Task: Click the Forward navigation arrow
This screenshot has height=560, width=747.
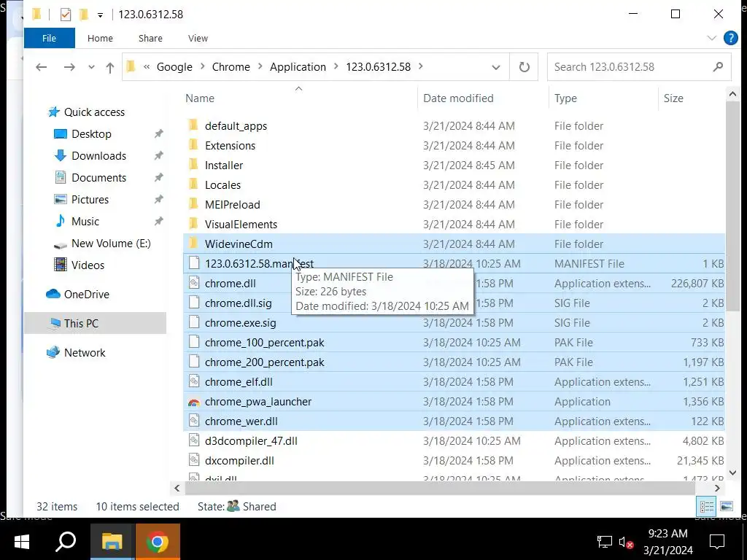Action: [69, 67]
